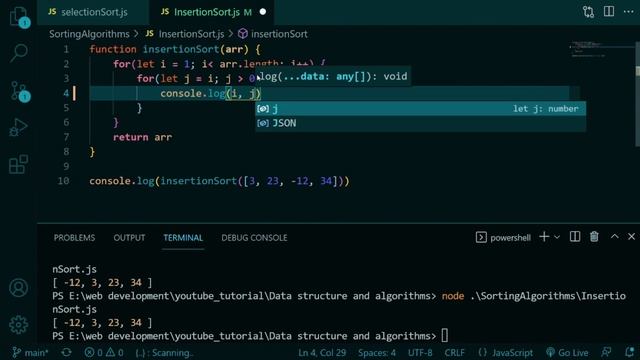Click the log(...data: any[]) signature hint
This screenshot has width=640, height=360.
(x=333, y=76)
